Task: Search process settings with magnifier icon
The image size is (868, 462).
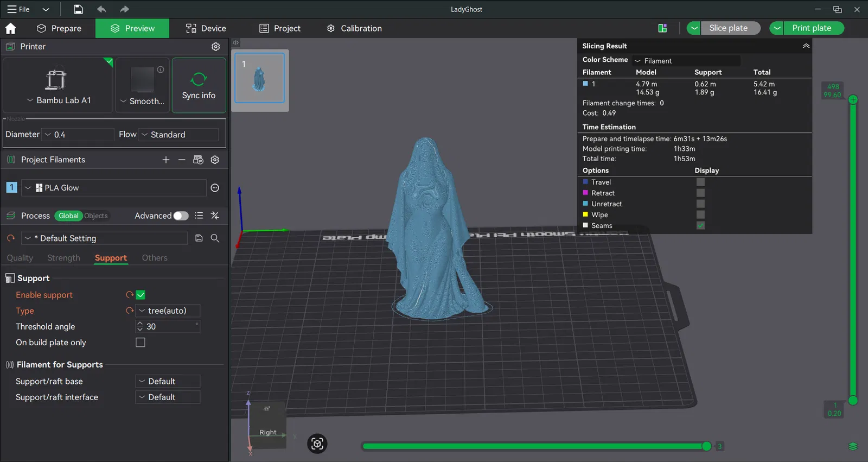Action: pyautogui.click(x=215, y=238)
